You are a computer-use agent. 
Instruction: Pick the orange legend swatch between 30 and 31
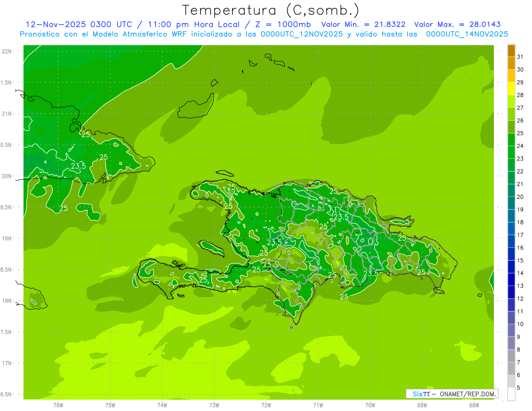(511, 63)
